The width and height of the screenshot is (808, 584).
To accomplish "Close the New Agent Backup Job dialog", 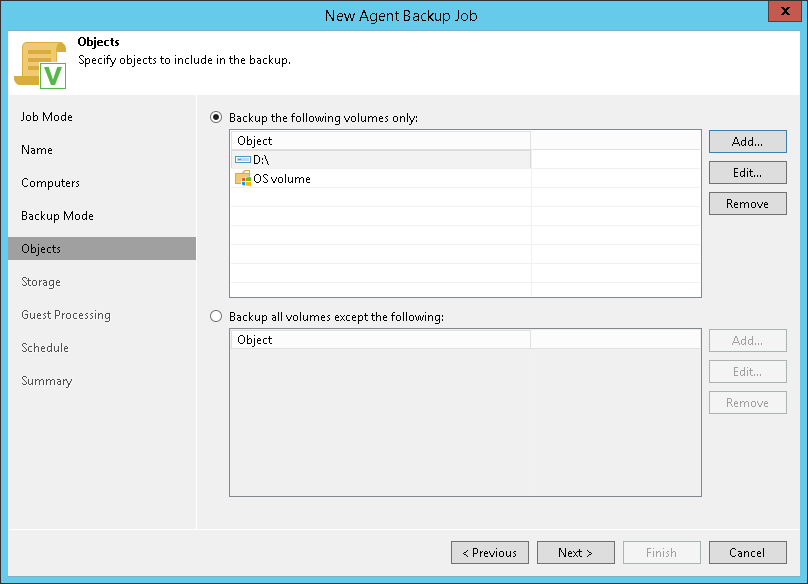I will (783, 15).
